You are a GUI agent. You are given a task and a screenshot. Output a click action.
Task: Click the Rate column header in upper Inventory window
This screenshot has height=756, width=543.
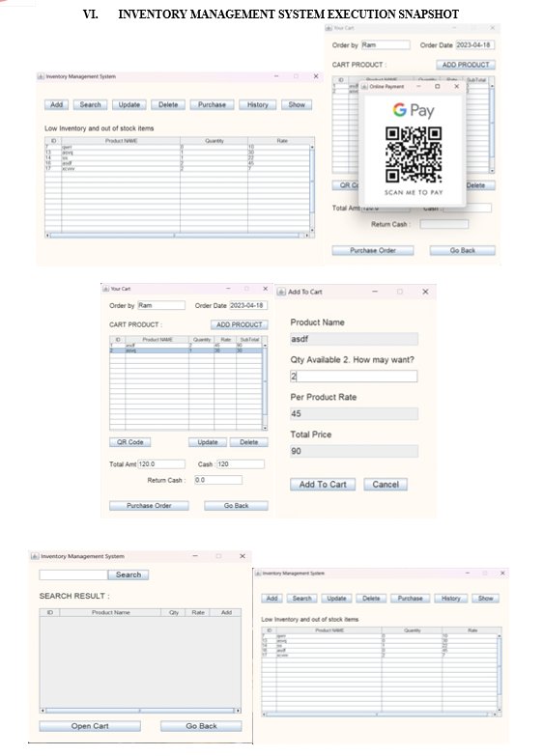[x=281, y=141]
